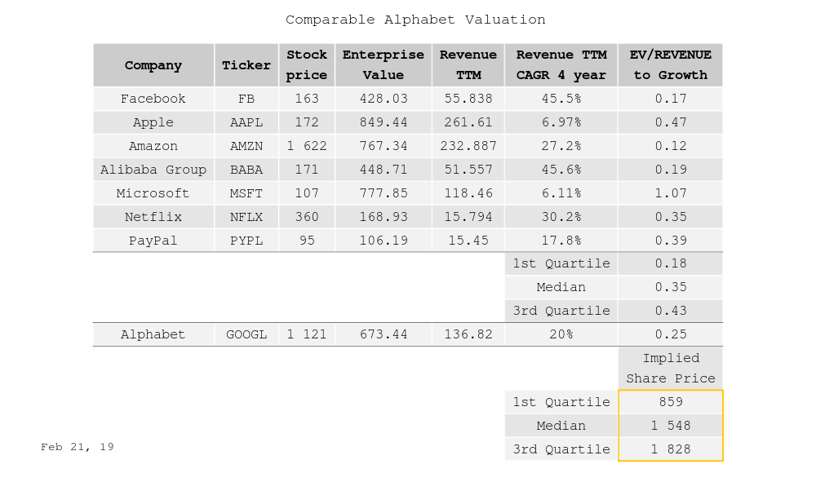Click the AAPL ticker cell
Viewport: 816px width, 504px height.
[246, 122]
